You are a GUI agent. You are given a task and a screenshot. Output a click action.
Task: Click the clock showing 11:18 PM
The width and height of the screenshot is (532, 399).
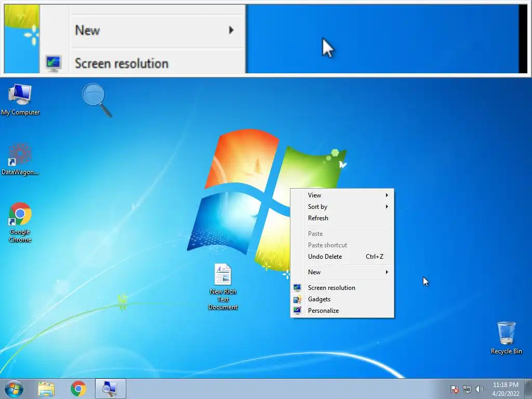506,385
